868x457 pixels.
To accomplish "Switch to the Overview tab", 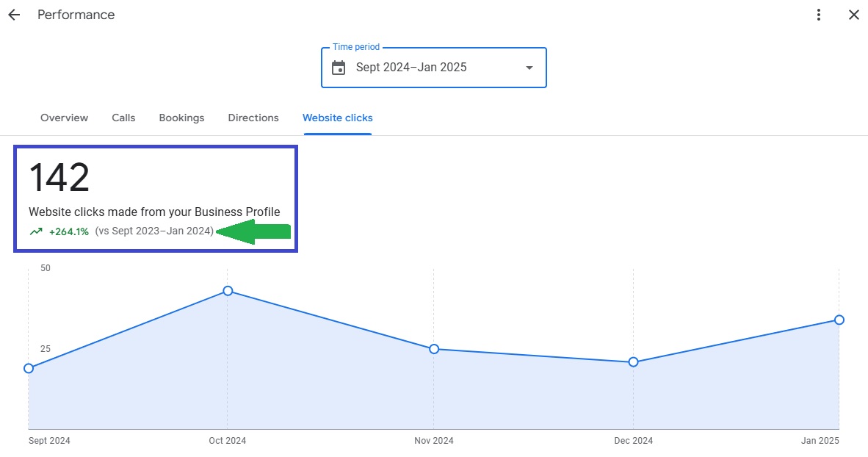I will click(x=64, y=118).
